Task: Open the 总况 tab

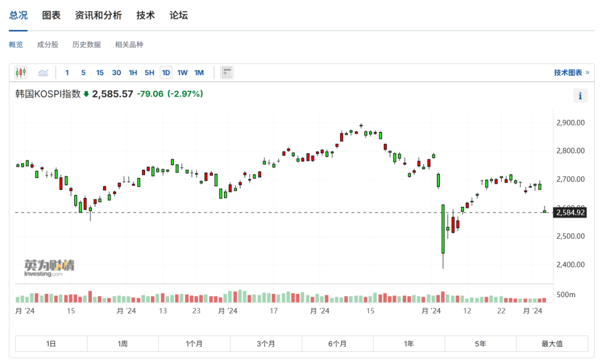Action: [18, 16]
